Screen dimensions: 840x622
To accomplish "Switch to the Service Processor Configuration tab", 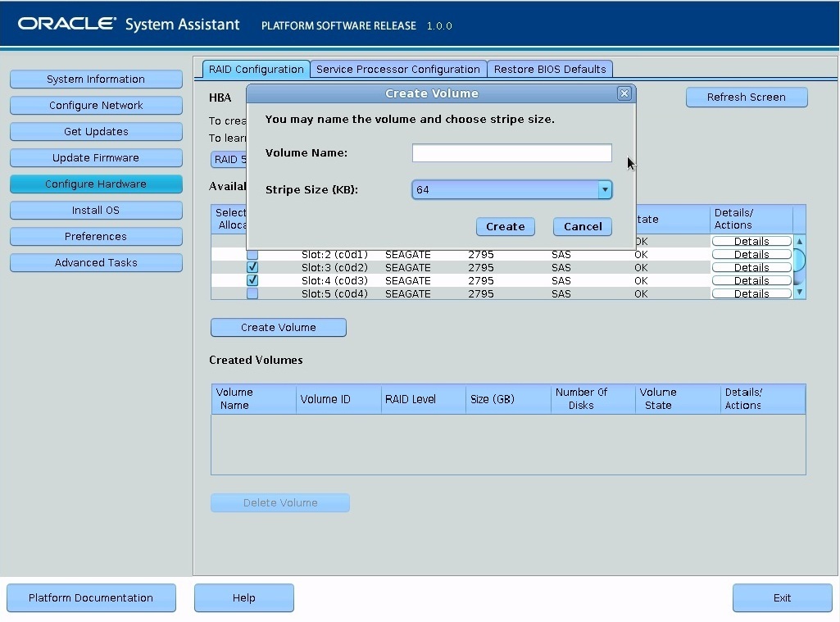I will point(398,69).
